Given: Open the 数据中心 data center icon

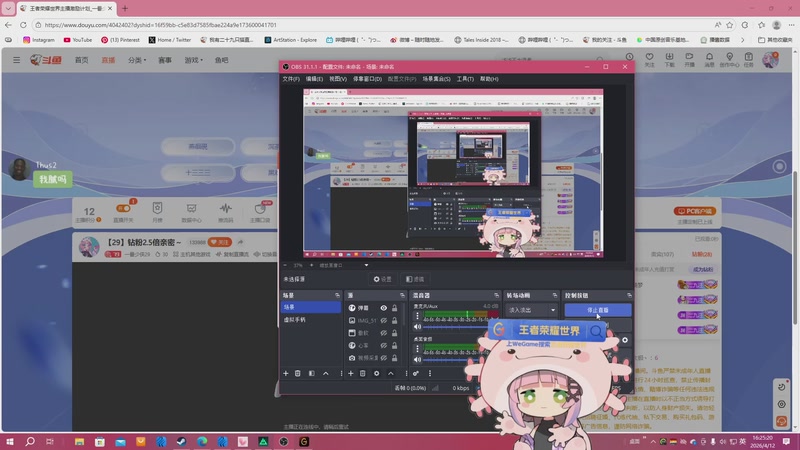Looking at the screenshot, I should (191, 208).
